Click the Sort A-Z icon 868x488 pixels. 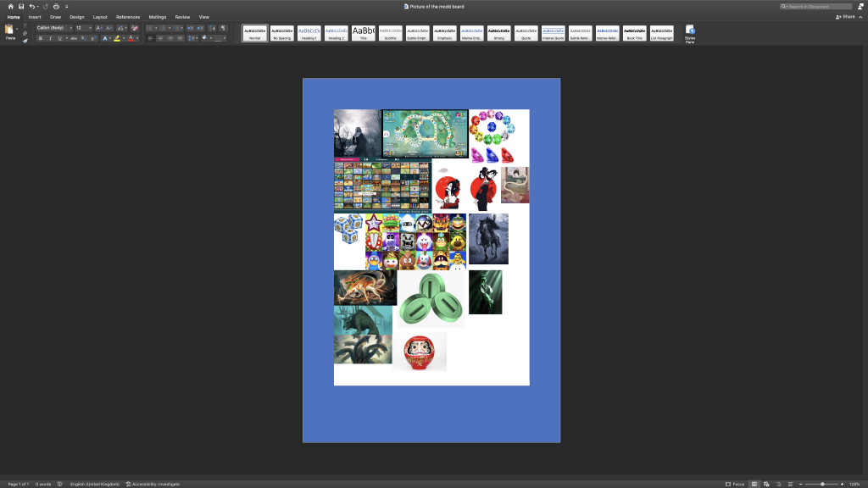(x=213, y=28)
